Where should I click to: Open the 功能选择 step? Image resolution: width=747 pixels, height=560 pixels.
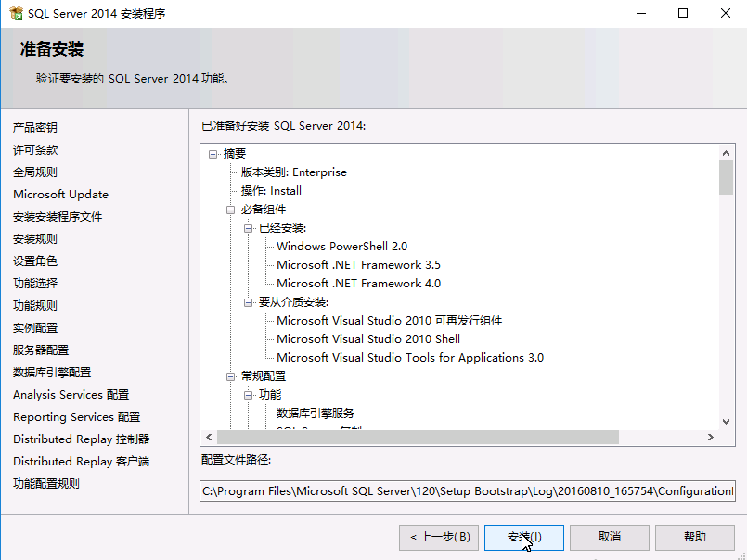click(35, 283)
